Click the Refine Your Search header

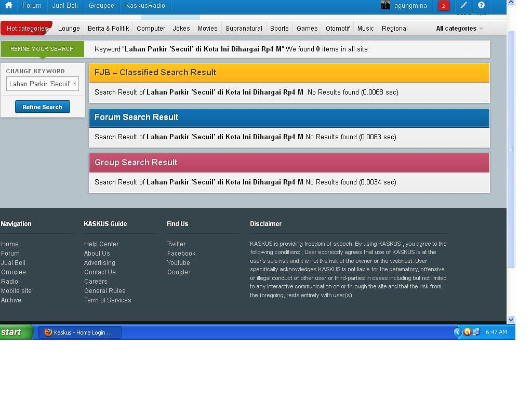point(43,49)
